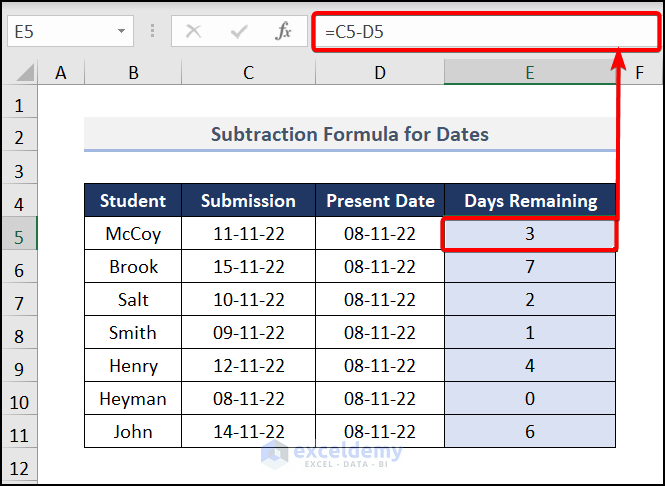Image resolution: width=665 pixels, height=486 pixels.
Task: Click the Subtraction Formula for Dates title
Action: 349,134
